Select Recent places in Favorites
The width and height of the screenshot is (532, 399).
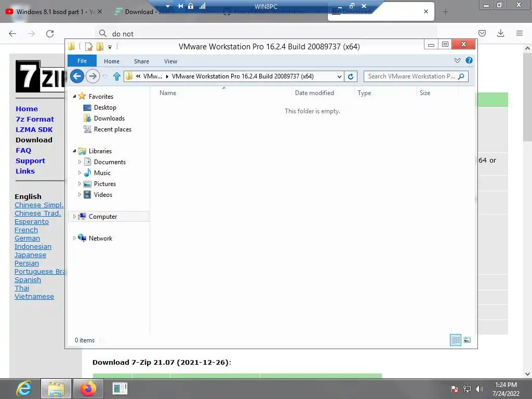[x=113, y=129]
